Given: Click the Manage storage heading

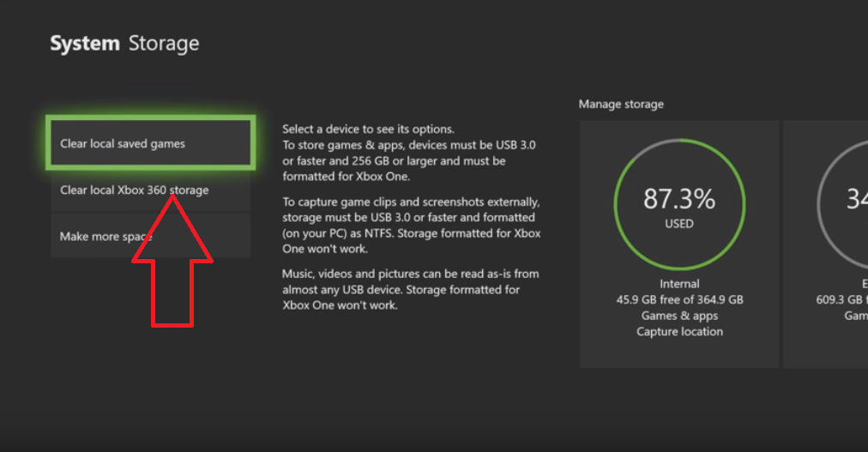Looking at the screenshot, I should (621, 104).
